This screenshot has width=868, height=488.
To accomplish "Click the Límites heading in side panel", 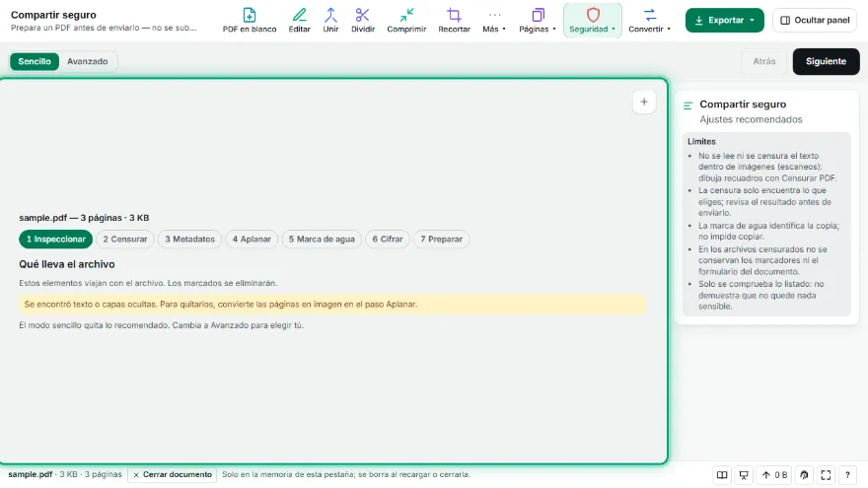I will pyautogui.click(x=701, y=142).
